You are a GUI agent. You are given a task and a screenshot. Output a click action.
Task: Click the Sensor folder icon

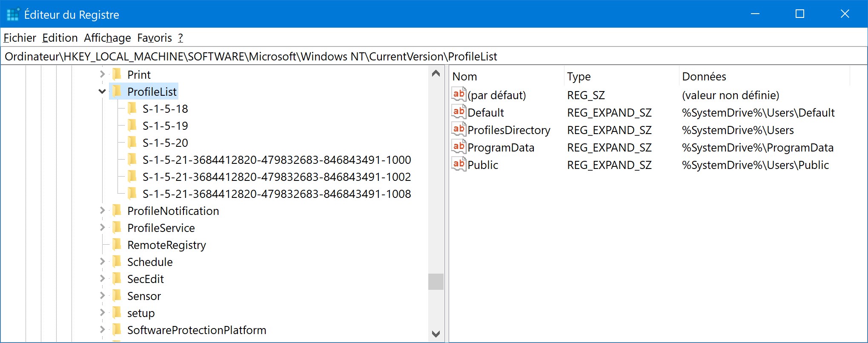[x=117, y=296]
